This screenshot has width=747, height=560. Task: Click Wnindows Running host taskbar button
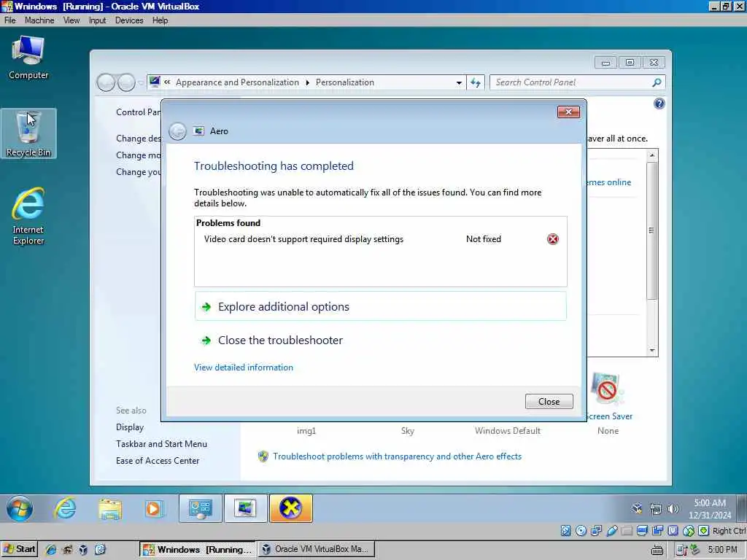point(197,549)
